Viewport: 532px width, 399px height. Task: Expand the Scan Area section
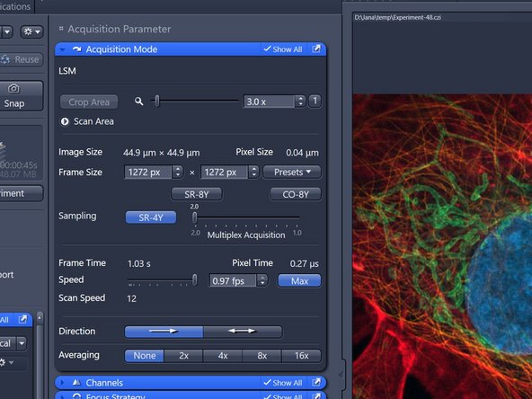(x=65, y=121)
